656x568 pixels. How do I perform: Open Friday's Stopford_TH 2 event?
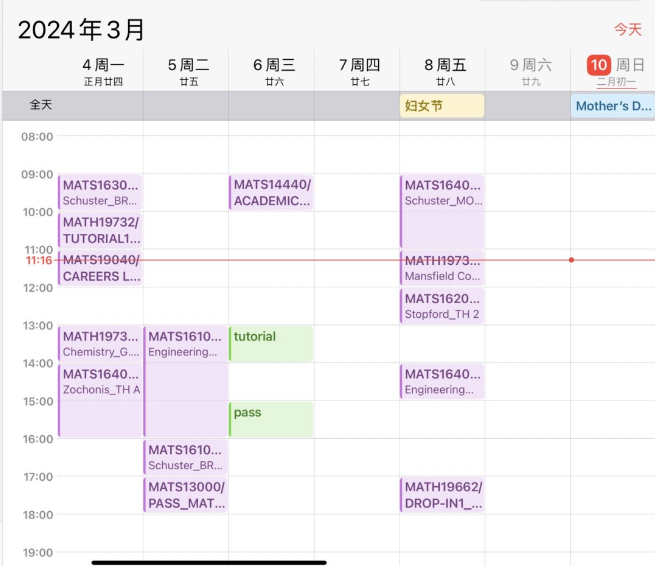(443, 306)
